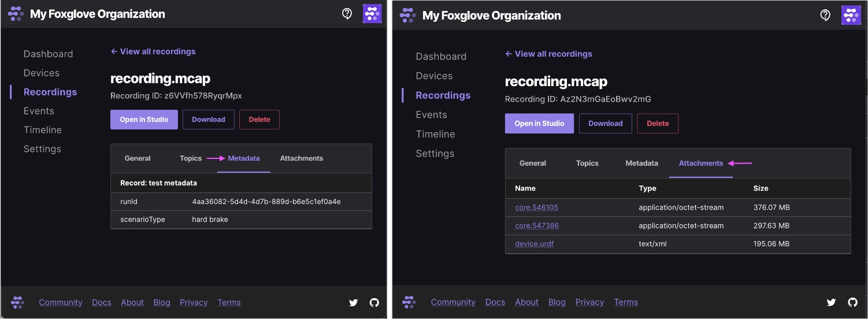Screen dimensions: 868x319
Task: Switch to Topics tab in right window
Action: pyautogui.click(x=587, y=164)
